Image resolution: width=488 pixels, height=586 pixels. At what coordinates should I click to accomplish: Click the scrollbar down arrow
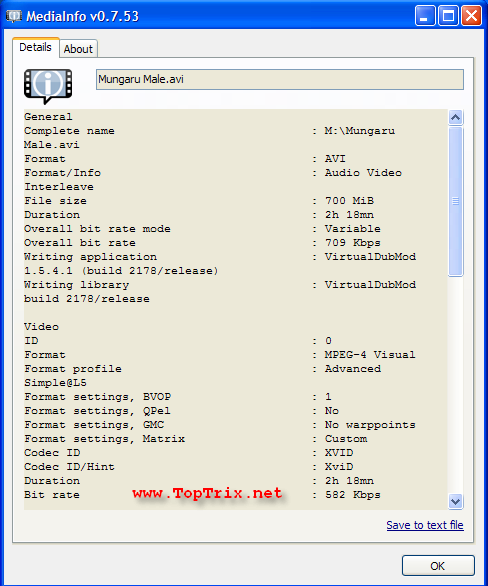tap(455, 502)
